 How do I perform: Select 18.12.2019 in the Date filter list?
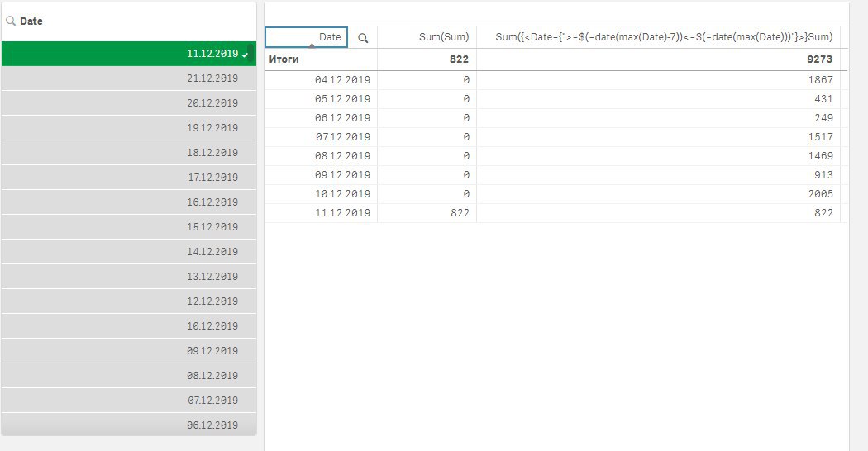[x=128, y=153]
